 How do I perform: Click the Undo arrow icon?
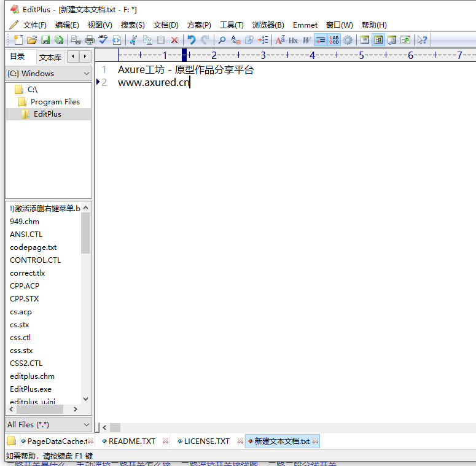coord(191,40)
